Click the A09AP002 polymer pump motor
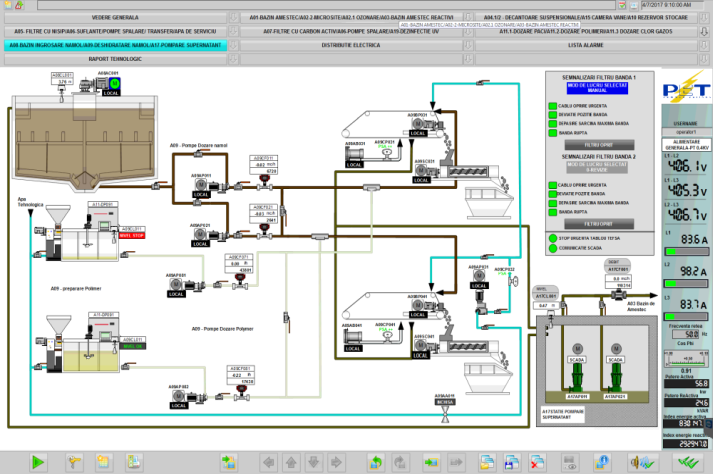This screenshot has width=713, height=474. (178, 396)
